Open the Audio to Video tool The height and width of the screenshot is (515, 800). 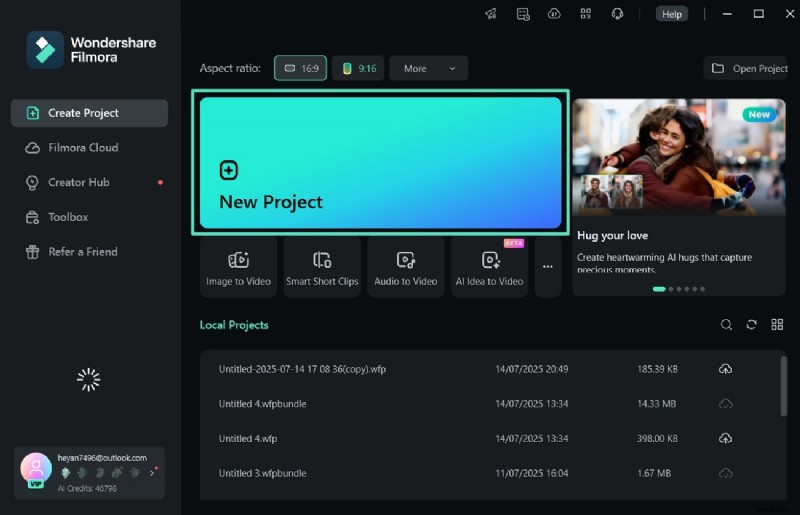[405, 267]
